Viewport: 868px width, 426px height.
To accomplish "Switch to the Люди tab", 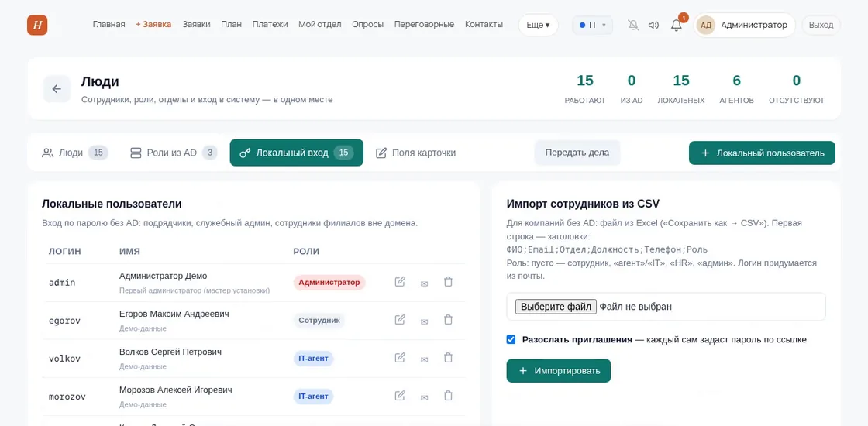I will point(75,153).
